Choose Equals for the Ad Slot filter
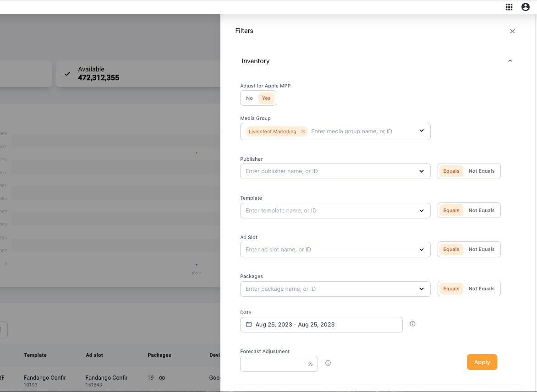 [x=451, y=250]
